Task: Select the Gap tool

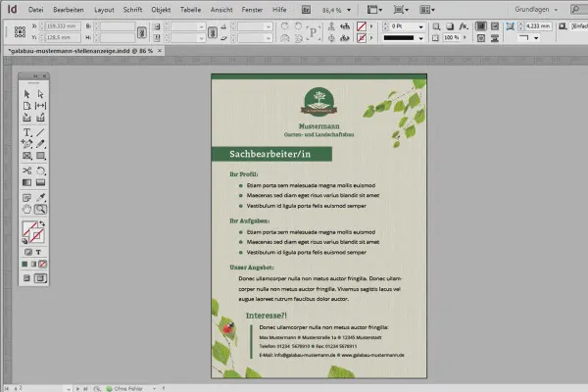Action: [x=40, y=106]
